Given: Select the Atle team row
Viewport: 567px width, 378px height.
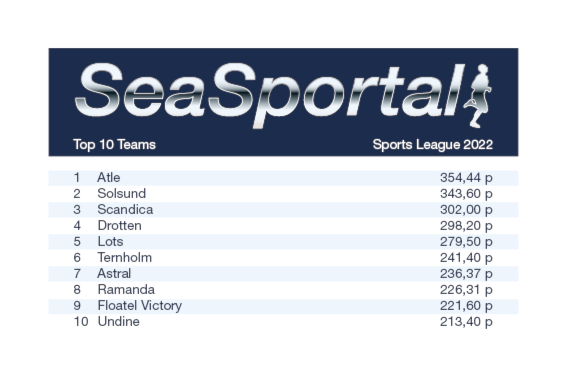Looking at the screenshot, I should point(283,178).
